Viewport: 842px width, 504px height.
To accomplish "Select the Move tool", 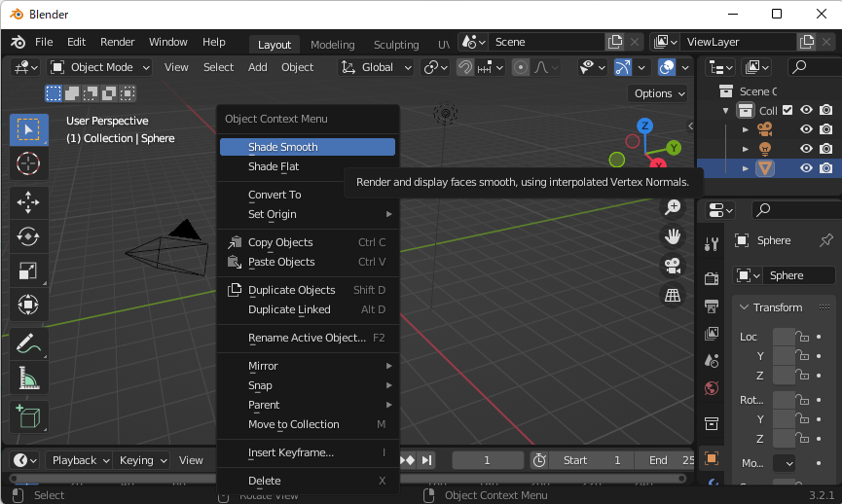I will tap(28, 201).
